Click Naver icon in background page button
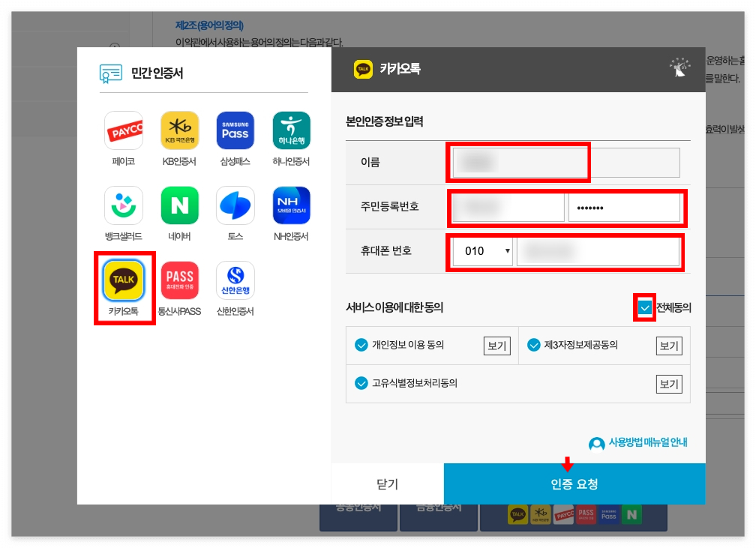This screenshot has height=548, width=756. 631,515
